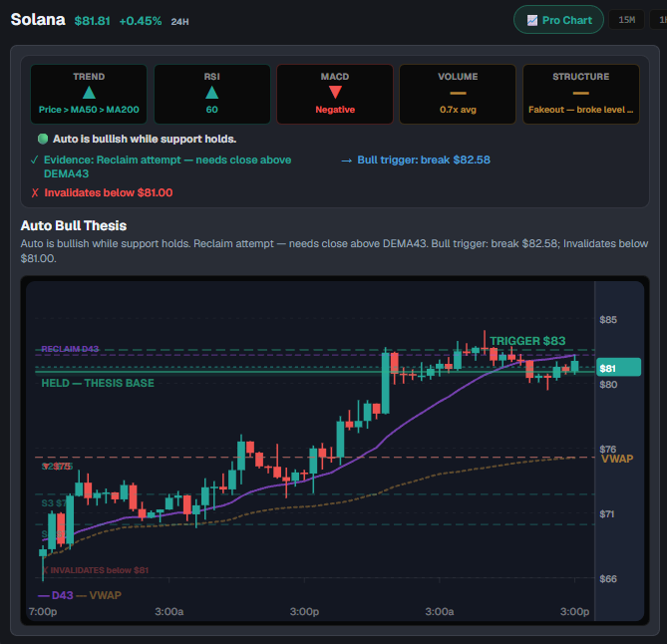Click the VWAP label on price axis
This screenshot has width=667, height=644.
coord(617,459)
